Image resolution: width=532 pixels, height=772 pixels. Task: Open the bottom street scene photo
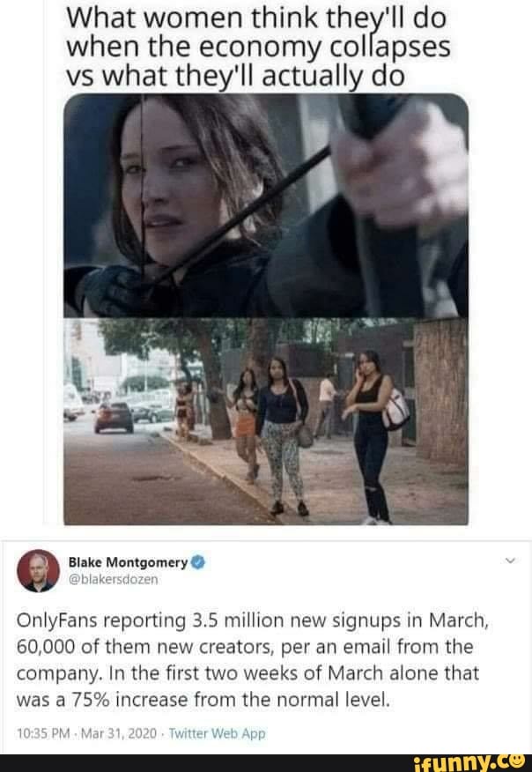[266, 421]
